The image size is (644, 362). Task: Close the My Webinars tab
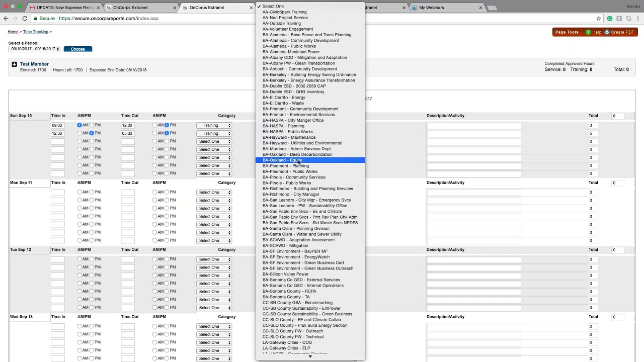coord(480,8)
